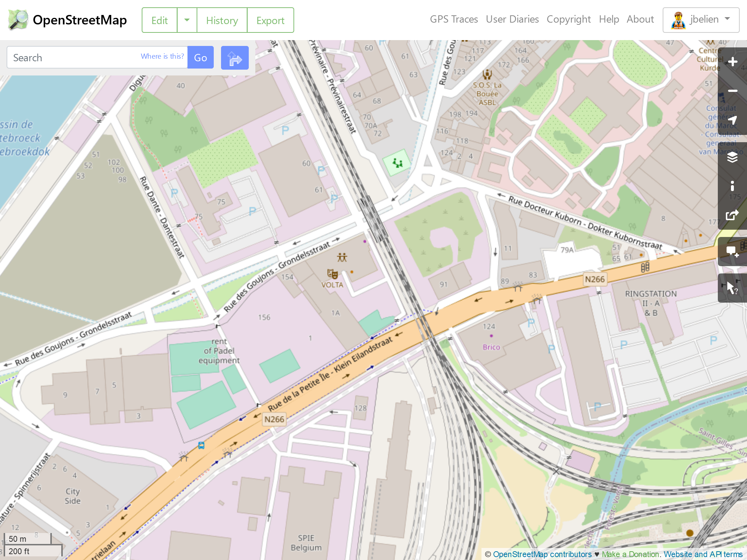Activate the query features tool
747x560 pixels.
coord(732,288)
